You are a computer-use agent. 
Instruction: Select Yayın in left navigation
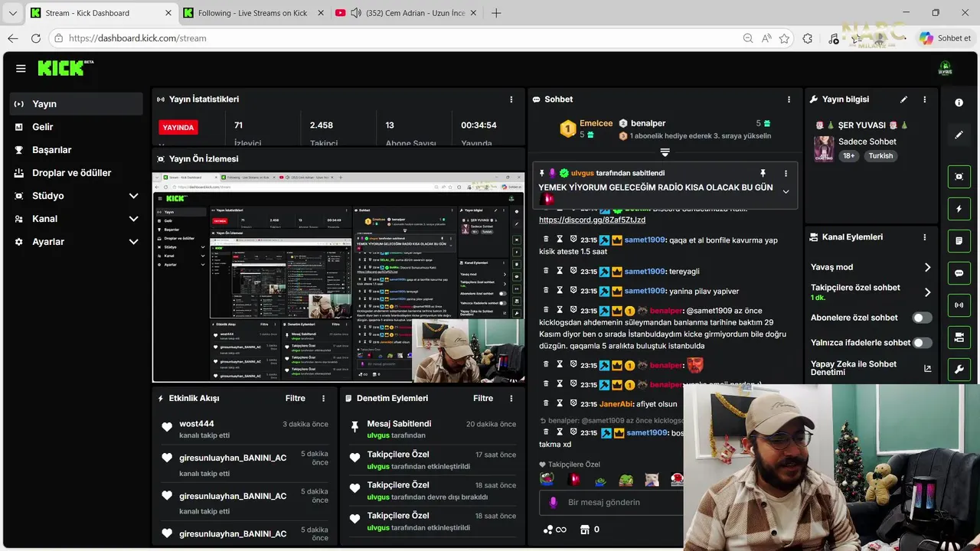coord(77,104)
